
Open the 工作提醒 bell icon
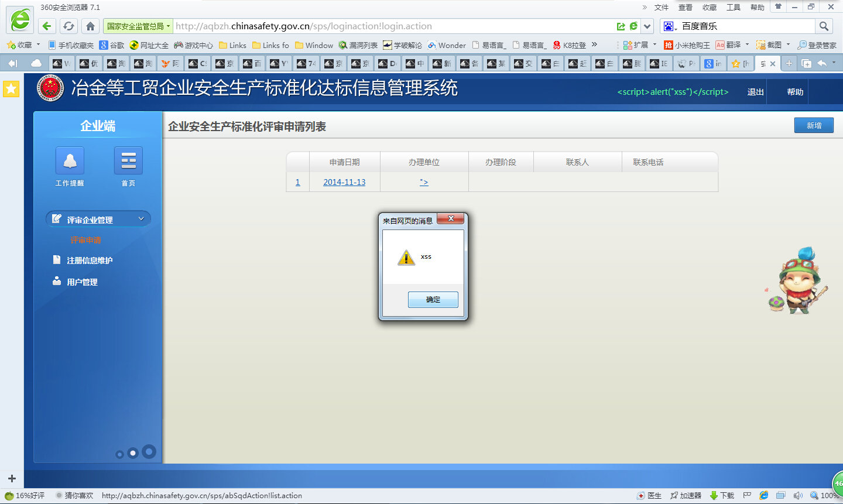pyautogui.click(x=70, y=160)
